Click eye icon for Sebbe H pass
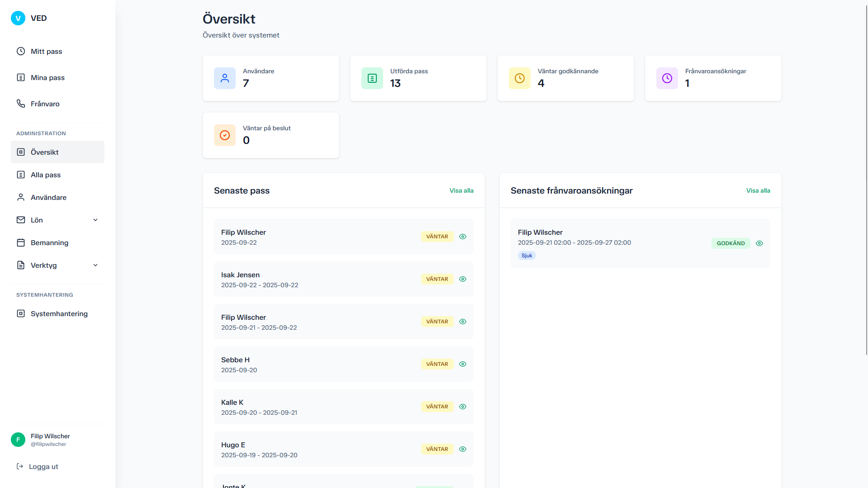 pyautogui.click(x=463, y=364)
